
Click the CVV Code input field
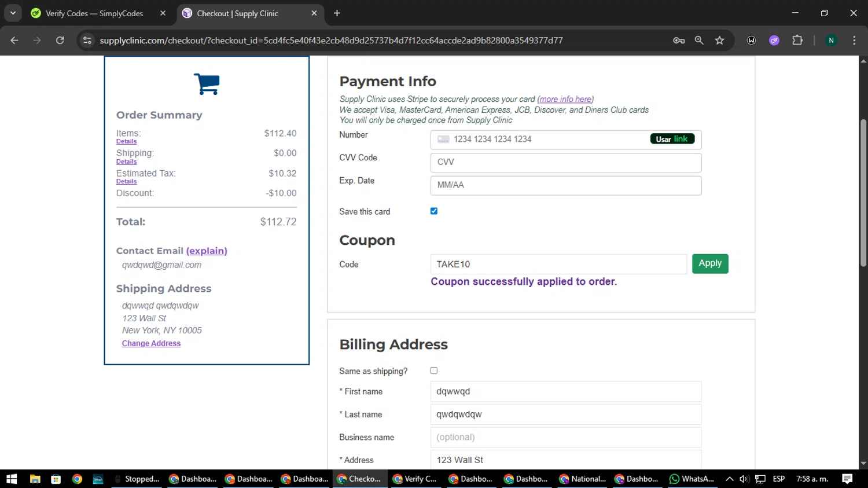coord(566,162)
